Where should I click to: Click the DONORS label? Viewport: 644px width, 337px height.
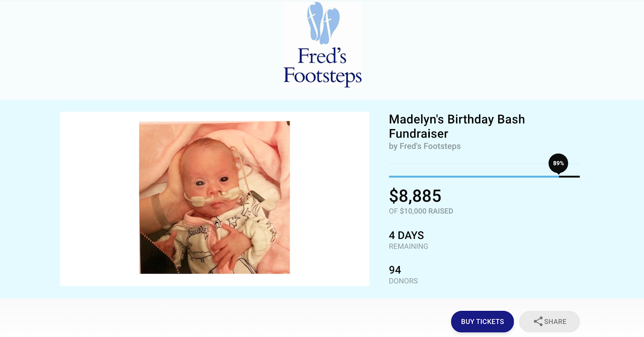point(403,281)
